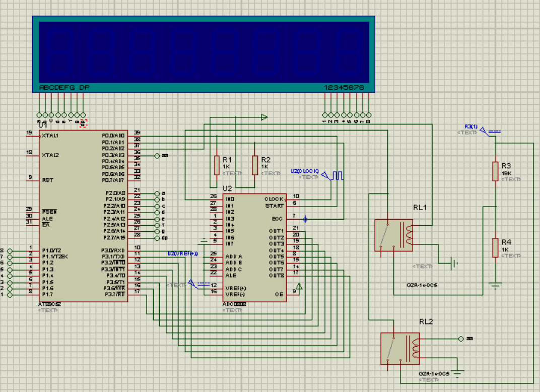Click resistor R2 symbol

pyautogui.click(x=255, y=165)
